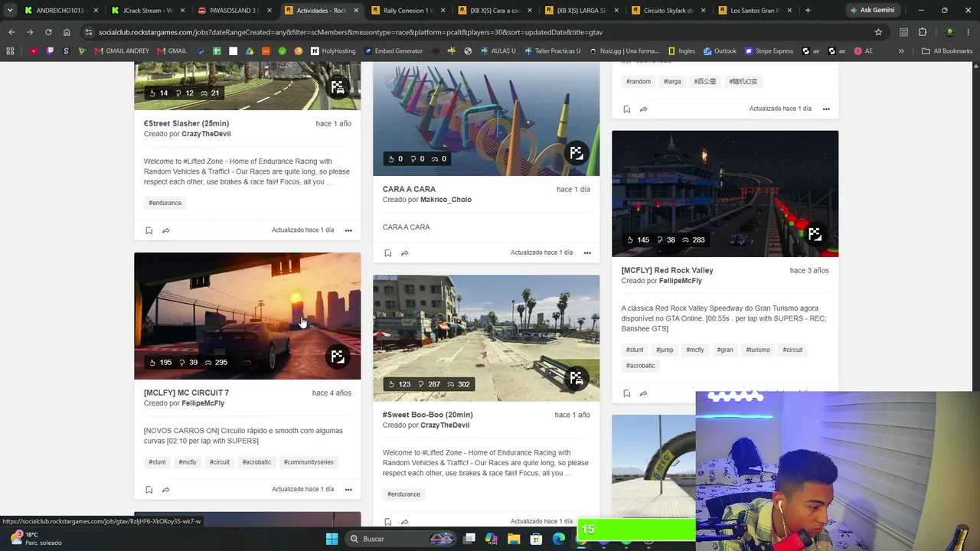The height and width of the screenshot is (551, 980).
Task: Click the race flag icon on CARA A CARA image
Action: pyautogui.click(x=576, y=153)
